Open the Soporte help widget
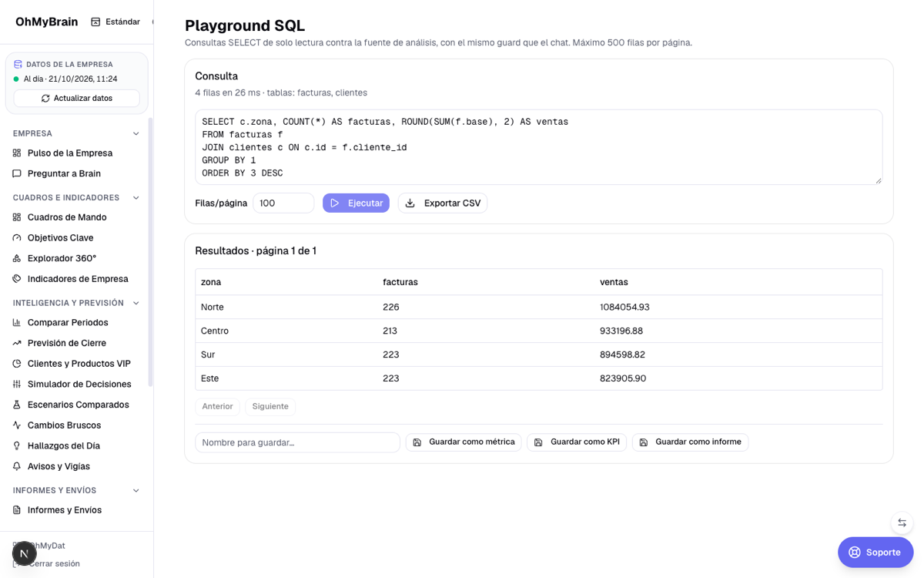 (x=875, y=553)
